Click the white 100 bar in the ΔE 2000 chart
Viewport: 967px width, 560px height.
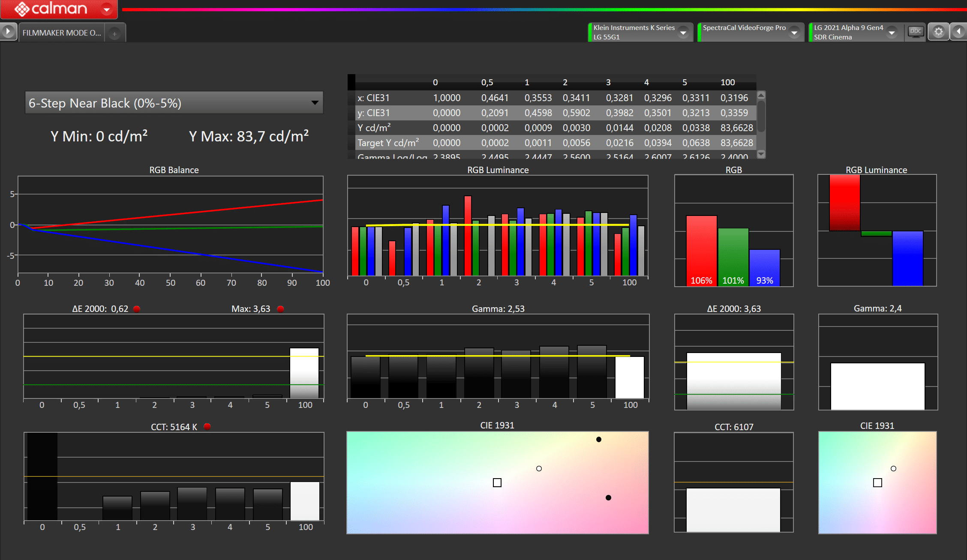304,373
